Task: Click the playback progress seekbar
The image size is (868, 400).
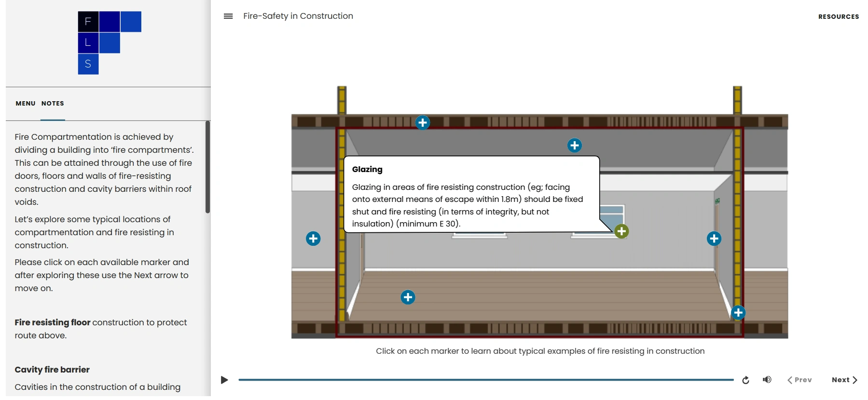Action: point(485,380)
